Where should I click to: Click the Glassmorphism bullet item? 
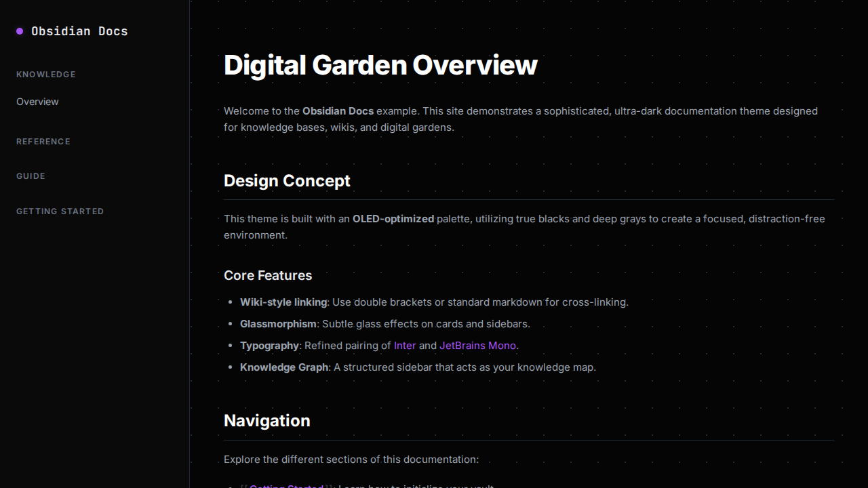point(384,324)
